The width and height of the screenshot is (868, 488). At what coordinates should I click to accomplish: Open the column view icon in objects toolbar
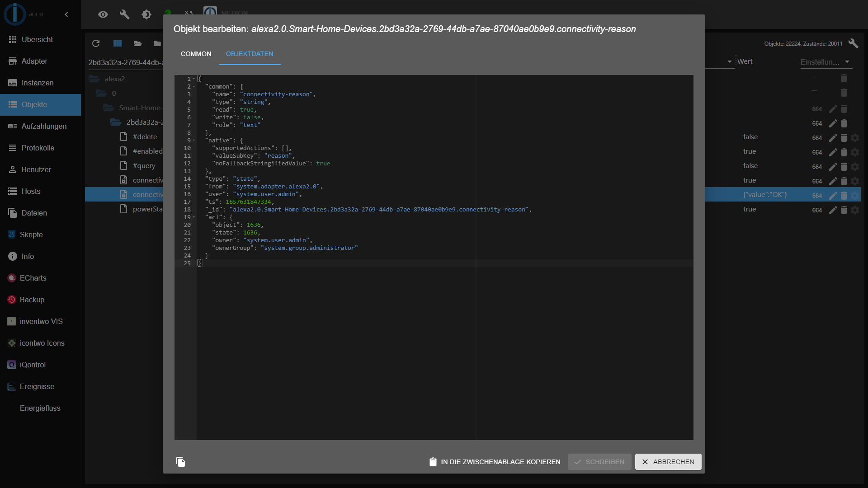[x=118, y=43]
